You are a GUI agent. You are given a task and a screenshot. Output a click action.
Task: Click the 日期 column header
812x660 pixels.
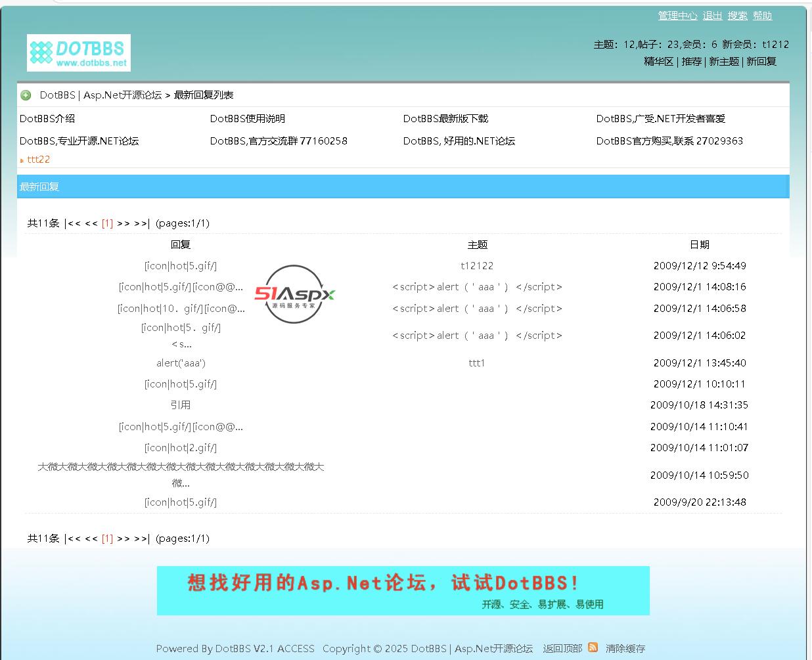700,245
